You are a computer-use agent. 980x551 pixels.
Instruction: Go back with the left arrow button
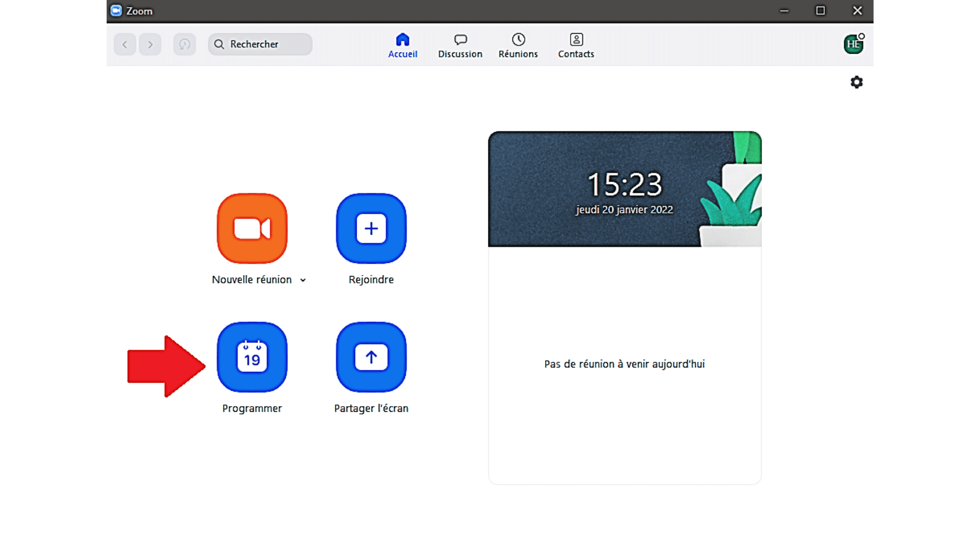125,44
